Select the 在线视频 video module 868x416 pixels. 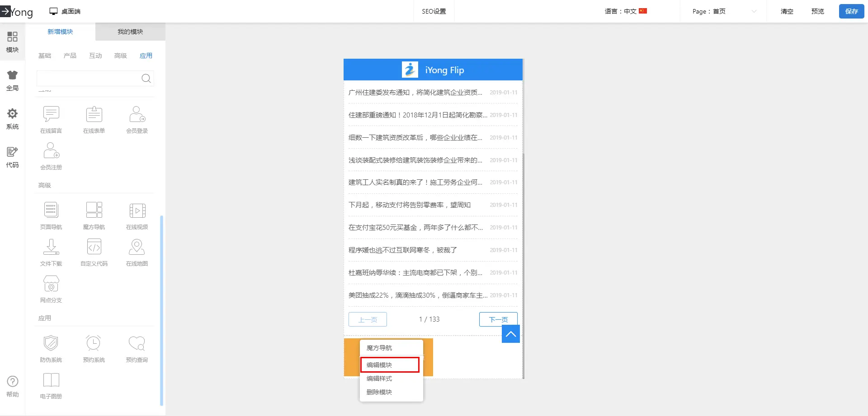click(137, 215)
